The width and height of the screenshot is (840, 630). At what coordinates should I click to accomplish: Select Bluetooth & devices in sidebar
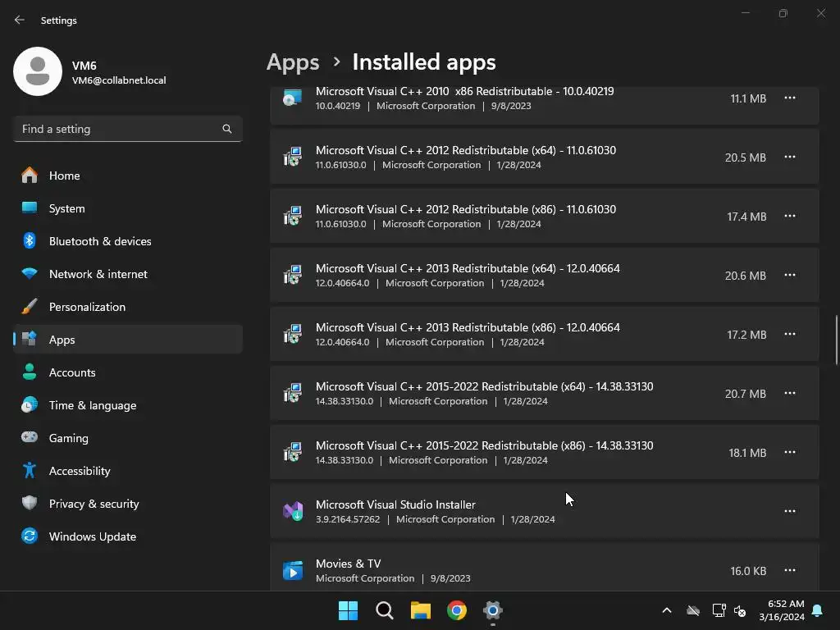(100, 241)
